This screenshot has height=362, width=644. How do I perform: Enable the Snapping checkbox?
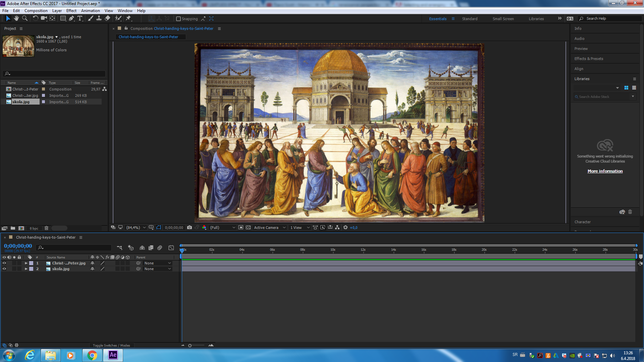(178, 19)
